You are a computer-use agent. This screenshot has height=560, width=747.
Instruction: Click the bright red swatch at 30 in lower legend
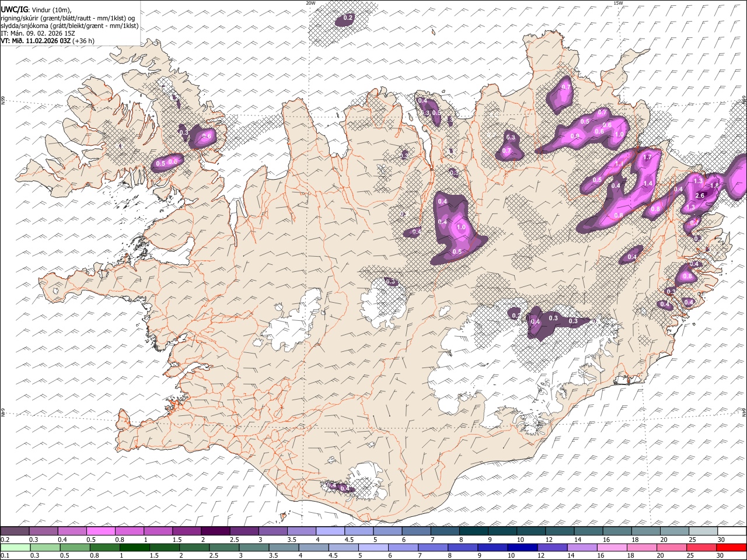pos(732,547)
